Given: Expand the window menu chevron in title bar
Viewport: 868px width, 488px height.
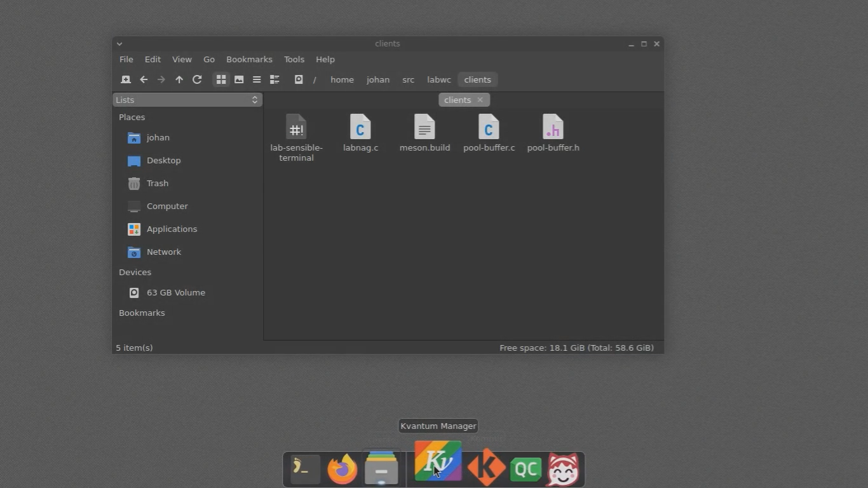Looking at the screenshot, I should pos(119,44).
